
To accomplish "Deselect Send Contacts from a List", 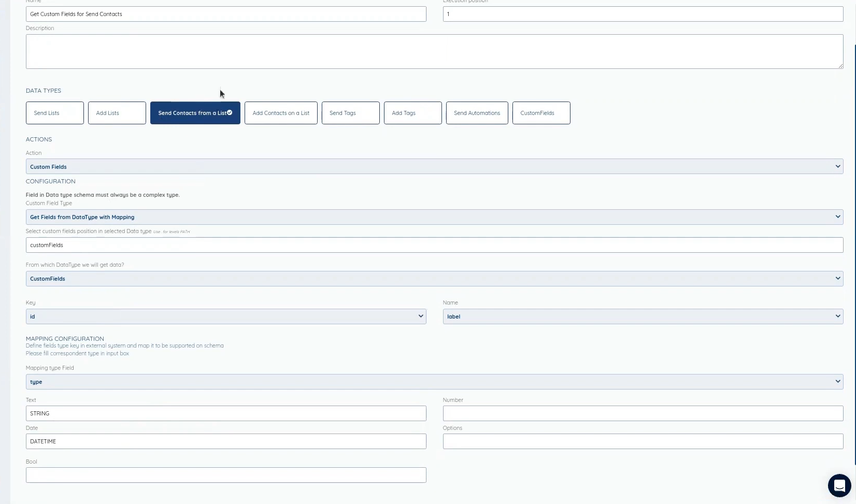I will pos(195,113).
